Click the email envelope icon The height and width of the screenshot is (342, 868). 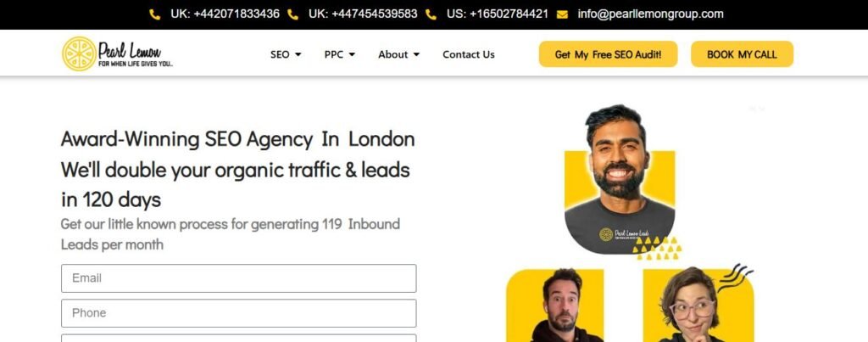pos(562,15)
